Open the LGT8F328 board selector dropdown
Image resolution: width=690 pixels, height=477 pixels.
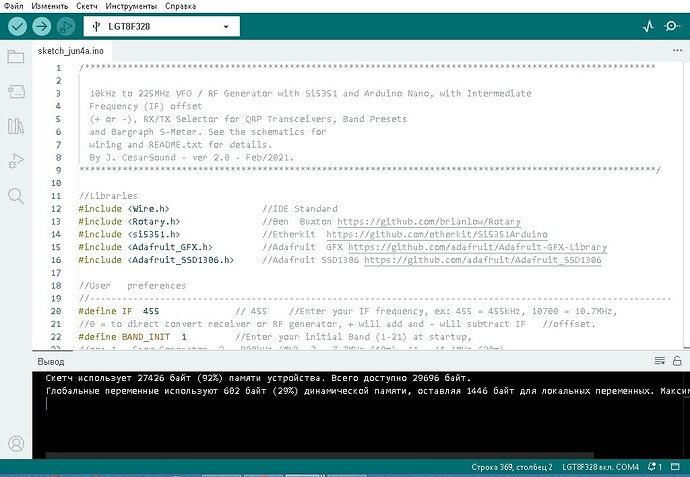click(x=162, y=26)
